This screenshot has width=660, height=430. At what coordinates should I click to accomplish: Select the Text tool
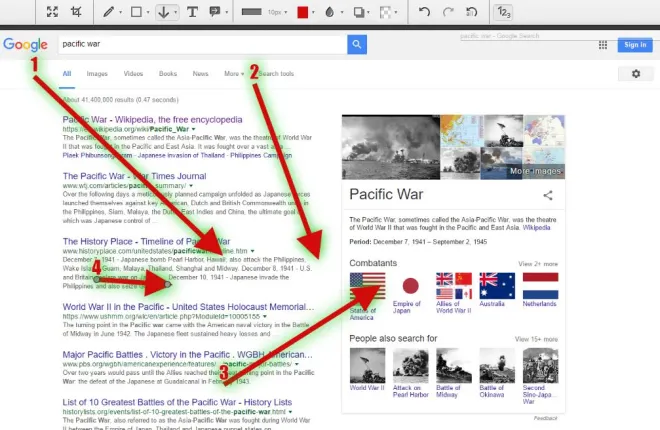pyautogui.click(x=192, y=12)
